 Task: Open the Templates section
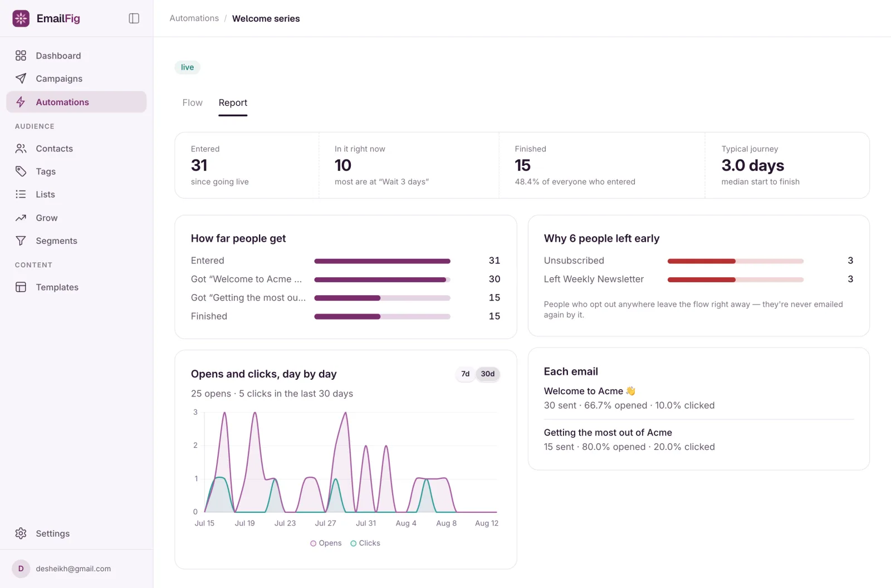tap(76, 287)
